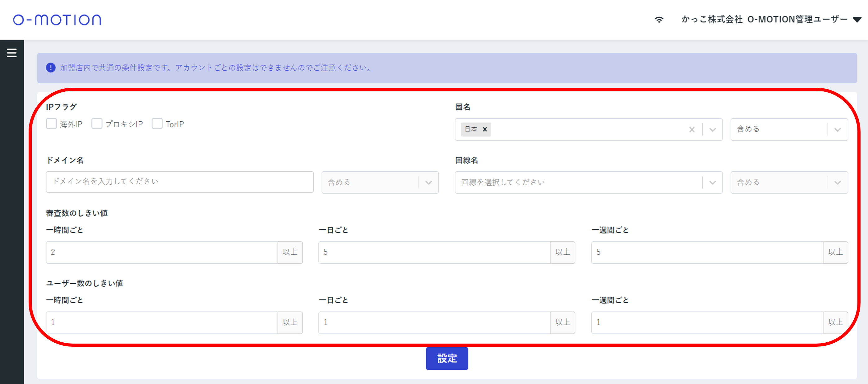Click かっこ株式会社 O-MOTION管理ユーザー account name
Viewport: 868px width, 384px height.
764,20
